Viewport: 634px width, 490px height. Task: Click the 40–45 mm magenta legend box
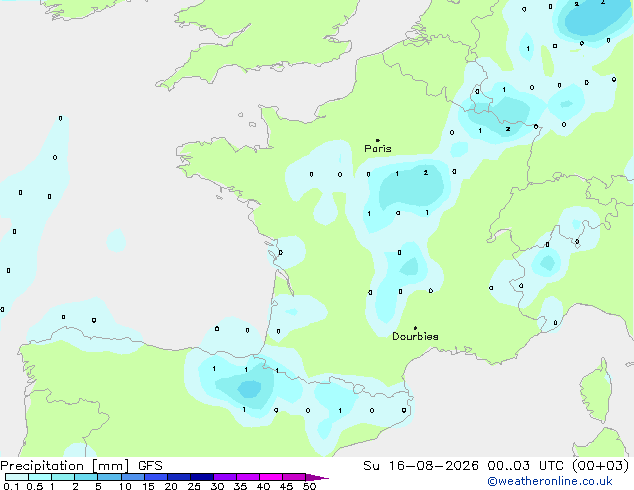click(271, 477)
